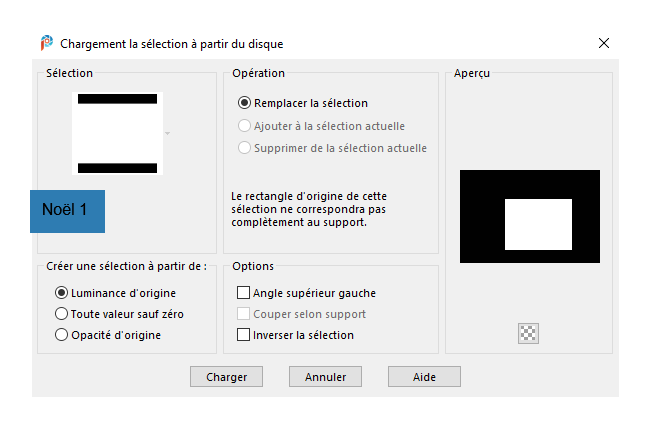Click the Noël 1 blue label

click(x=67, y=211)
